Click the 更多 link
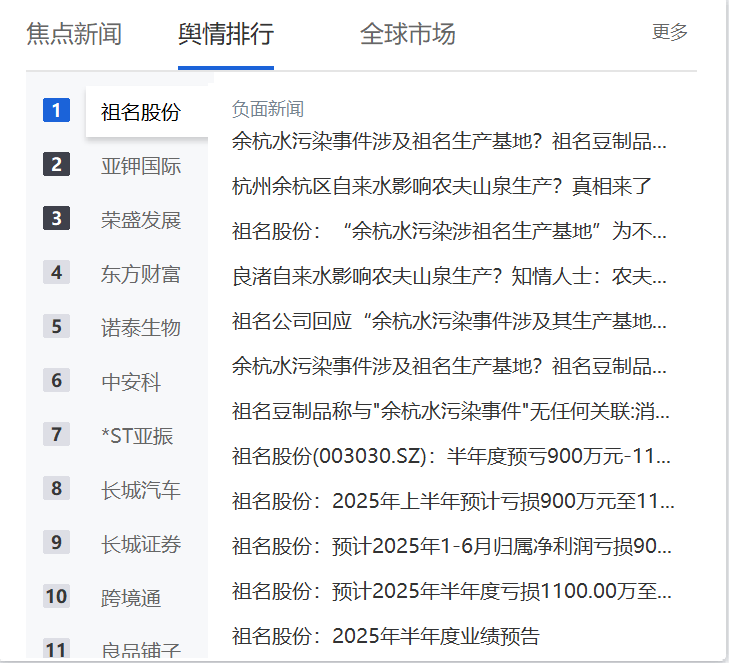The height and width of the screenshot is (663, 729). tap(669, 32)
